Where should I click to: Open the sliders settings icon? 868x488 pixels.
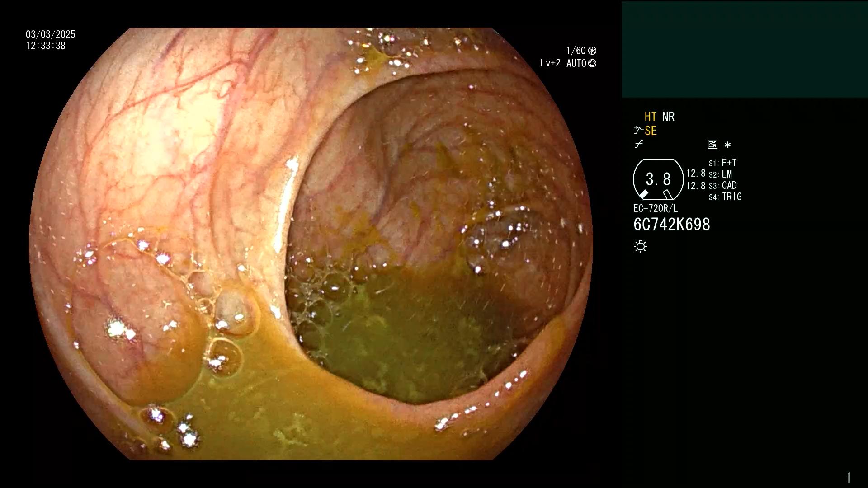[712, 145]
